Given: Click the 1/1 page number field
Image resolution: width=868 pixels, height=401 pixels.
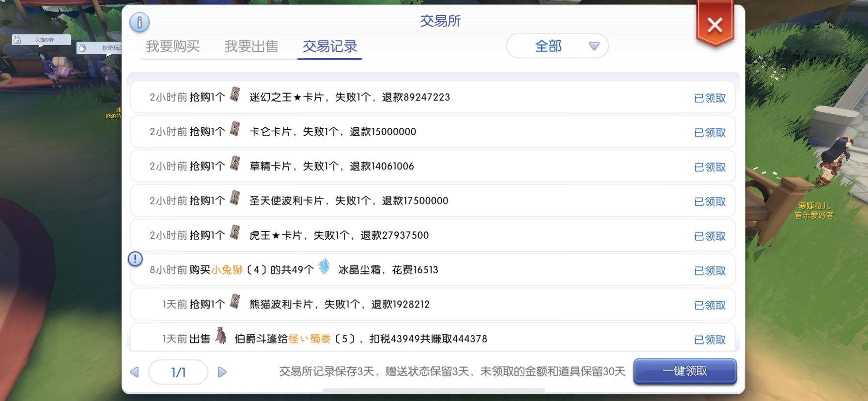Looking at the screenshot, I should click(x=178, y=372).
